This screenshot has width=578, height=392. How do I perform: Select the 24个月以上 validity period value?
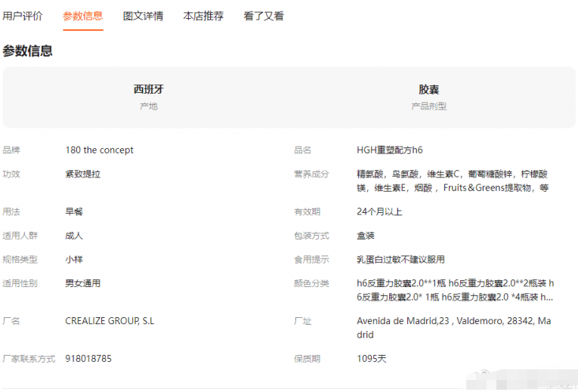[x=379, y=212]
